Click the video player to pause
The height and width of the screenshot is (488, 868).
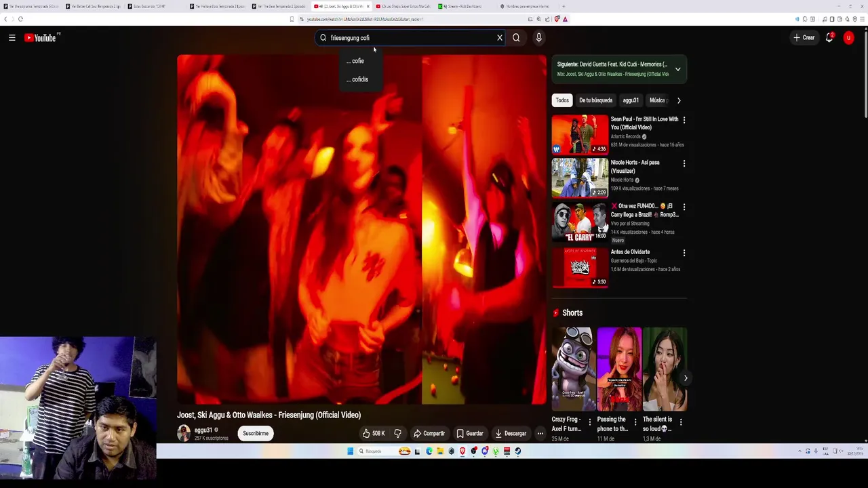tap(361, 230)
